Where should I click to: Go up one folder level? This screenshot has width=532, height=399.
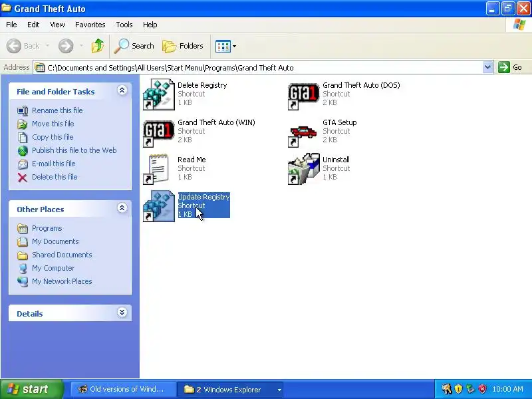click(98, 46)
